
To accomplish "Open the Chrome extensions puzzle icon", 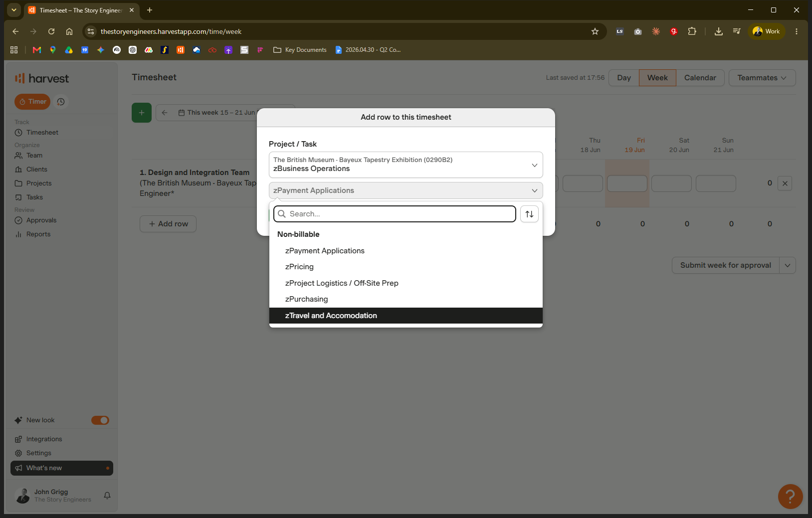I will click(x=692, y=31).
